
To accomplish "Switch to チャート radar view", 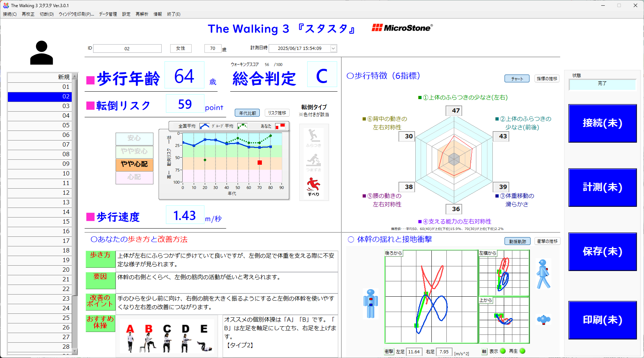I will (517, 79).
